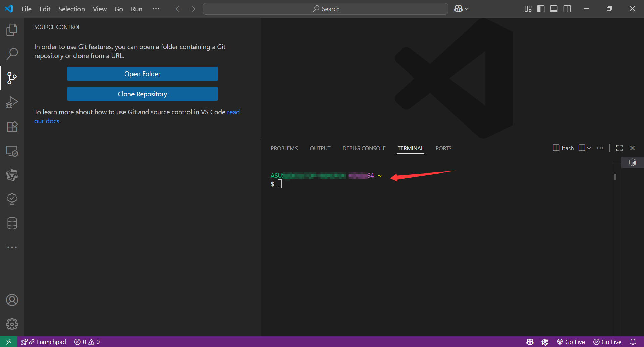Open the Edit menu
This screenshot has height=347, width=644.
45,9
